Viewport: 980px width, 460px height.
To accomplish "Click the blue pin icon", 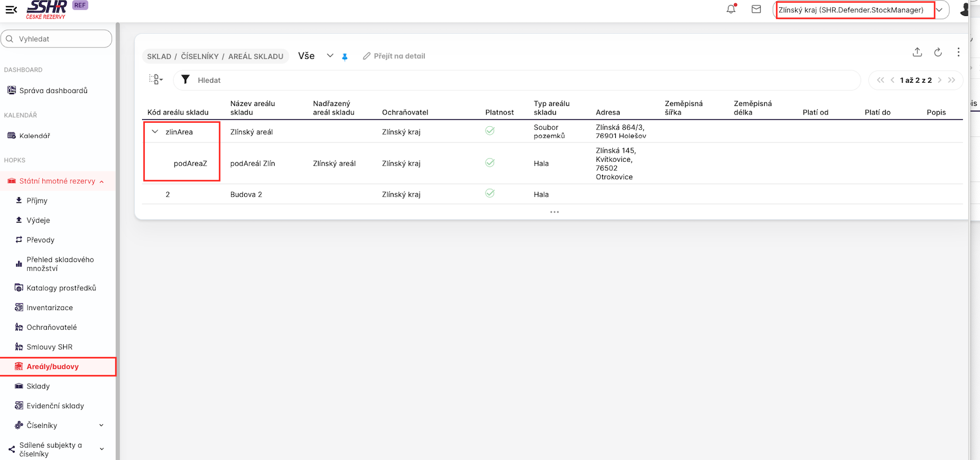I will point(345,56).
